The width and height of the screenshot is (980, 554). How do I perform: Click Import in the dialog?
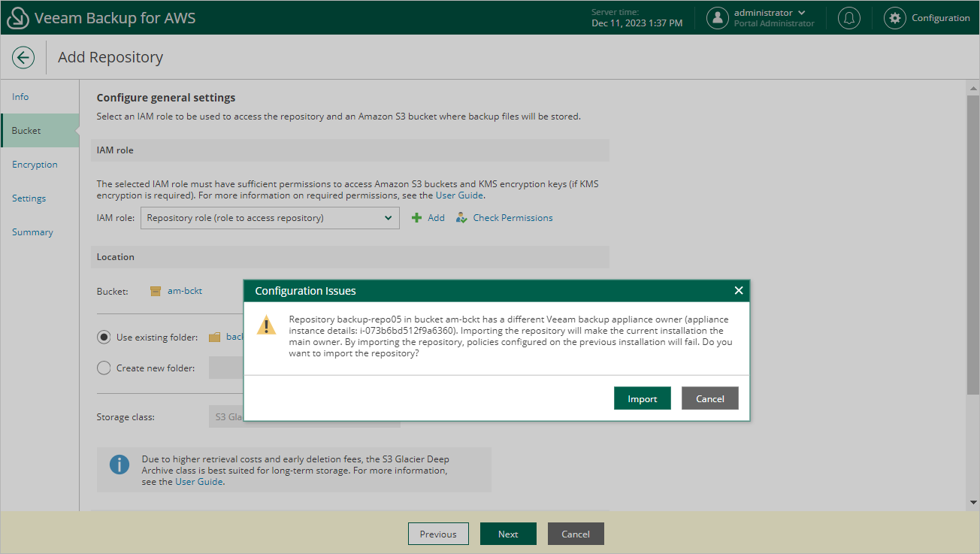(x=643, y=398)
